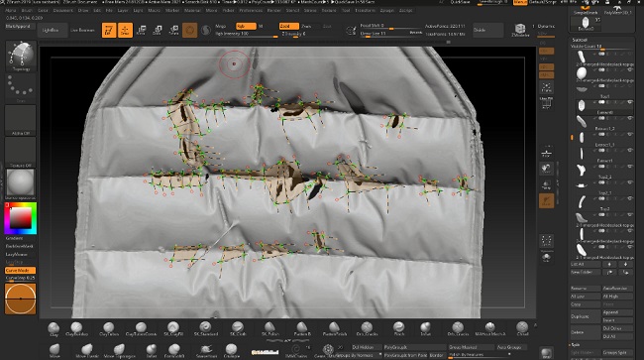Click the Rotate mode icon in top shelf

174,30
